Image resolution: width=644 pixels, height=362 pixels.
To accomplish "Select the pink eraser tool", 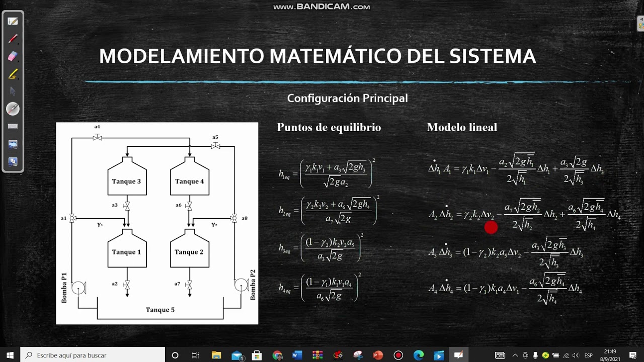I will pos(13,56).
